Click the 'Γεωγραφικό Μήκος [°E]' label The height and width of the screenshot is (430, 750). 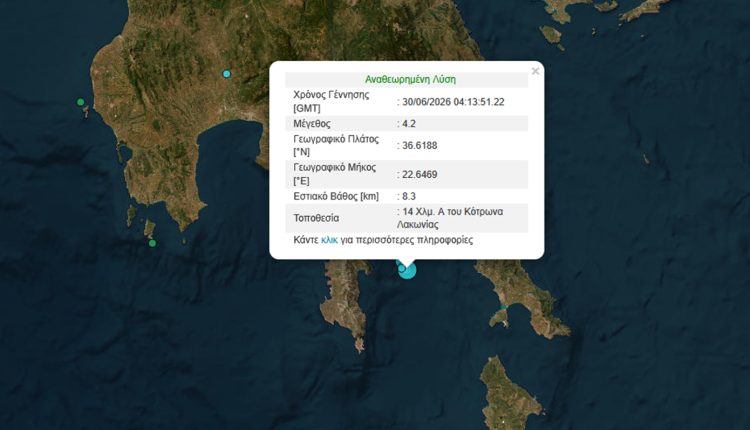[x=335, y=174]
